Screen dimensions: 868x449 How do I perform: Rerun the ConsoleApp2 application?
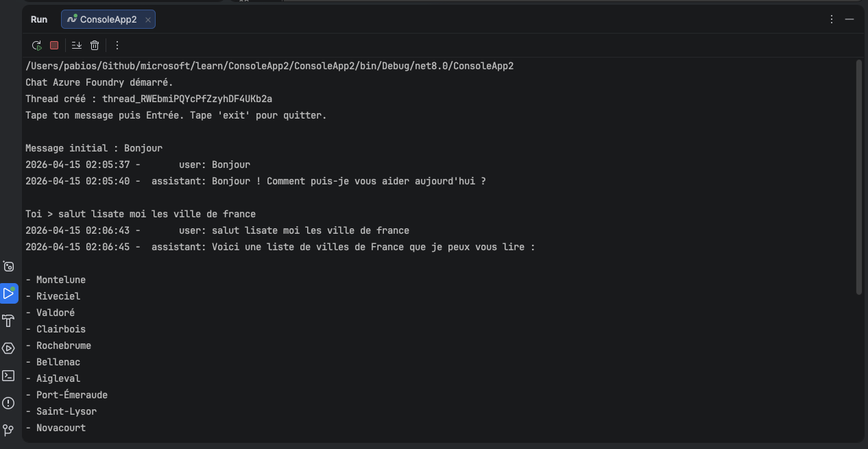36,45
